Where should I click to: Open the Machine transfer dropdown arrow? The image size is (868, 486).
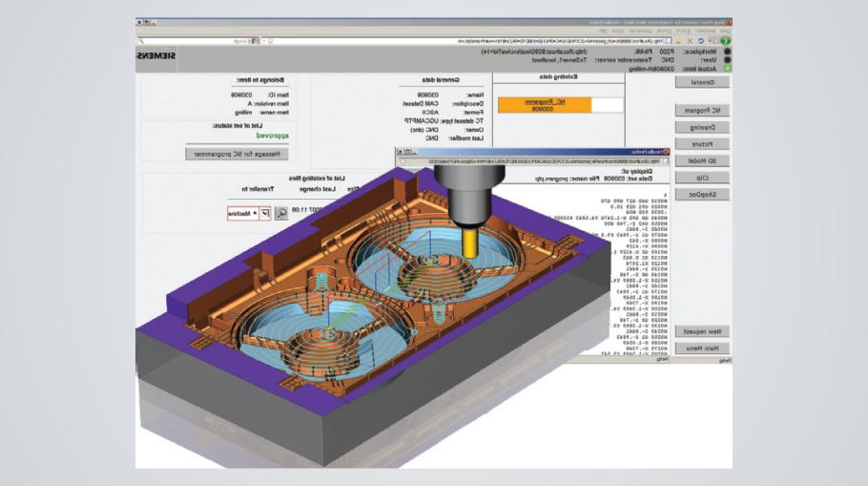click(264, 213)
